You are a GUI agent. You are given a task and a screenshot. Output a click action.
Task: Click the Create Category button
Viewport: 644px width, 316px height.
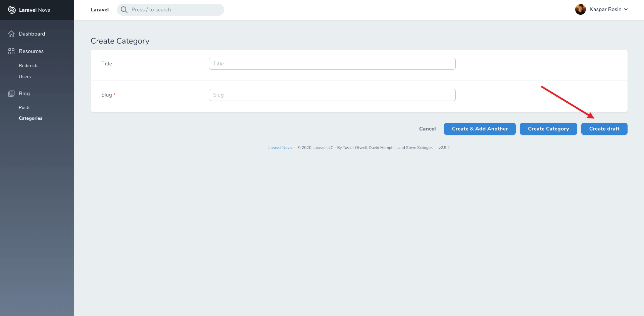click(x=548, y=129)
